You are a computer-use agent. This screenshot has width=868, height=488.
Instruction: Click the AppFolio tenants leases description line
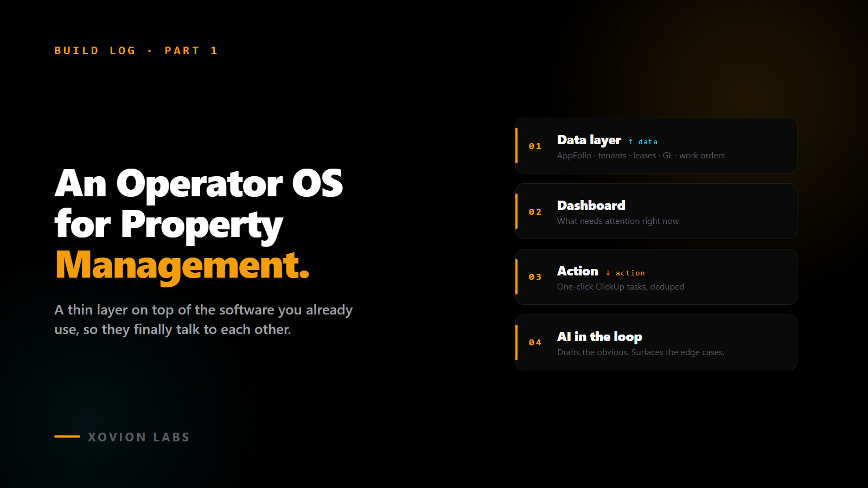[641, 156]
